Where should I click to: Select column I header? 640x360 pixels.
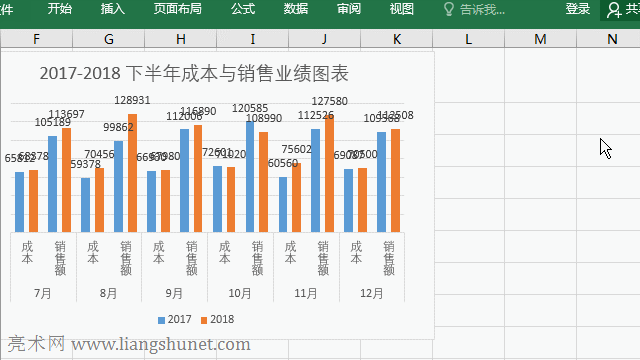tap(252, 39)
